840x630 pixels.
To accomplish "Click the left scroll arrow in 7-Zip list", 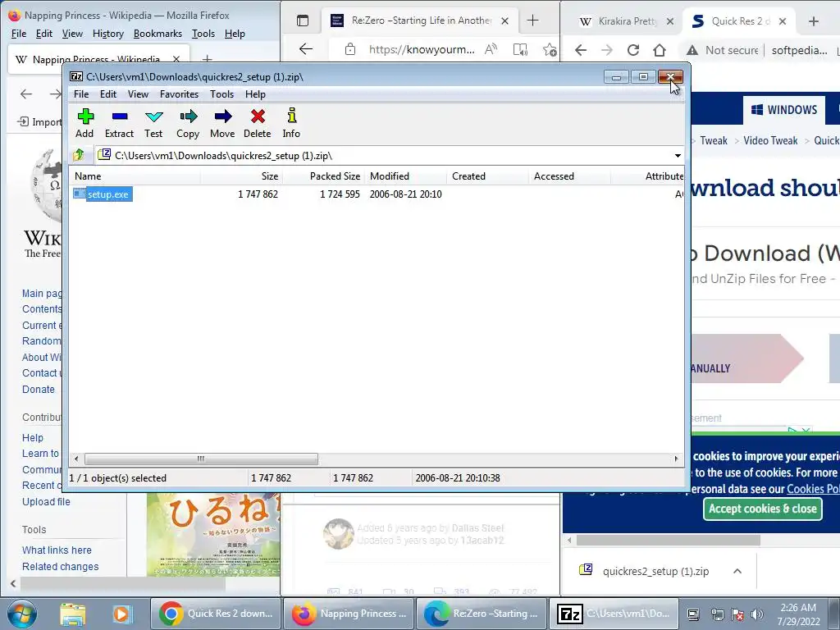I will pos(76,459).
